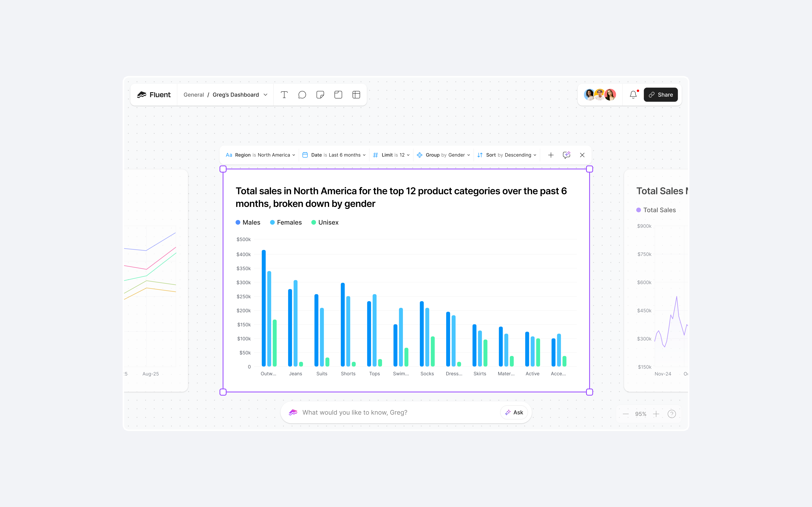
Task: Toggle the Females legend series
Action: pos(286,222)
